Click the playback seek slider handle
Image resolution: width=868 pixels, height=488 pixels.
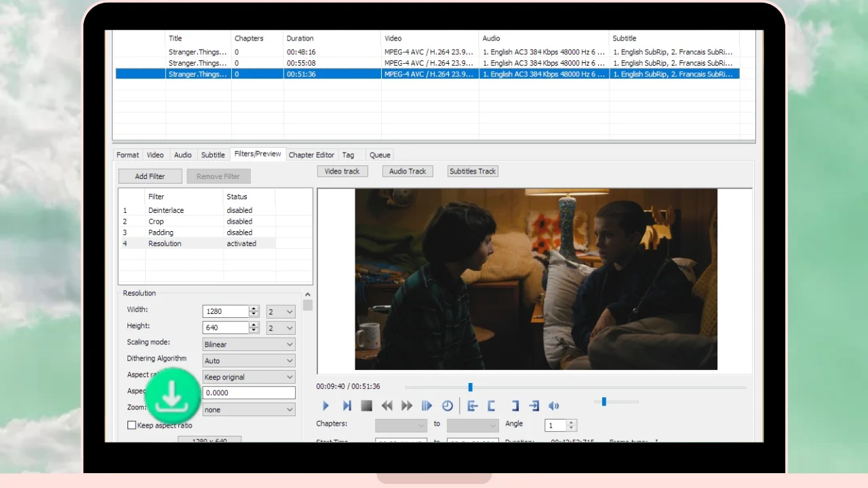tap(470, 387)
